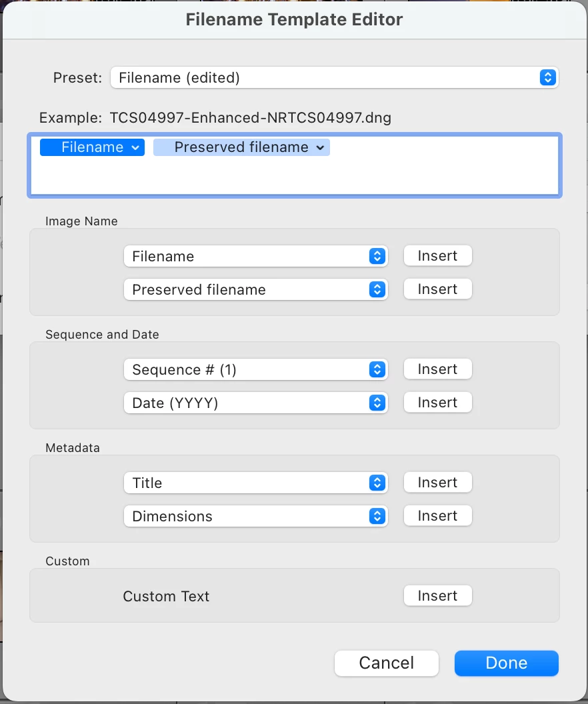Viewport: 588px width, 704px height.
Task: Insert the Date token
Action: [437, 403]
